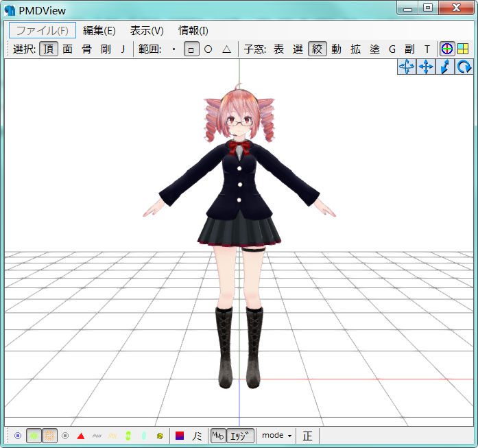This screenshot has width=478, height=448.
Task: Toggle the gray circle dot icon
Action: point(65,436)
